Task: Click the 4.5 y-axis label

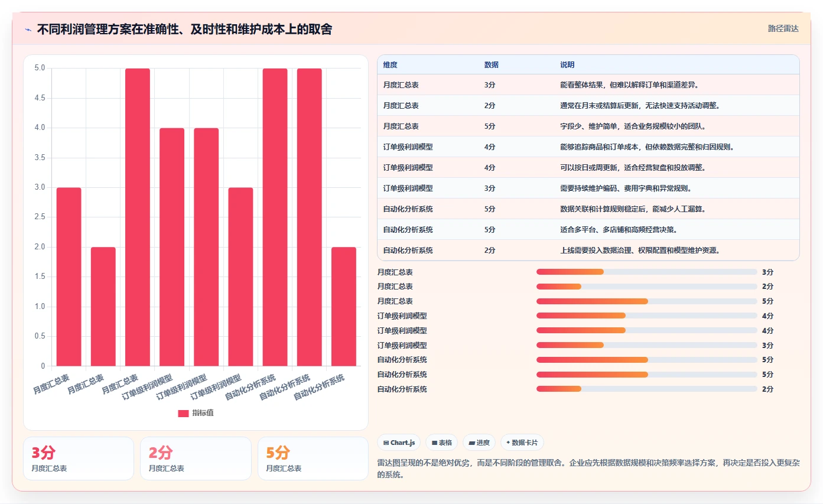Action: pos(40,98)
